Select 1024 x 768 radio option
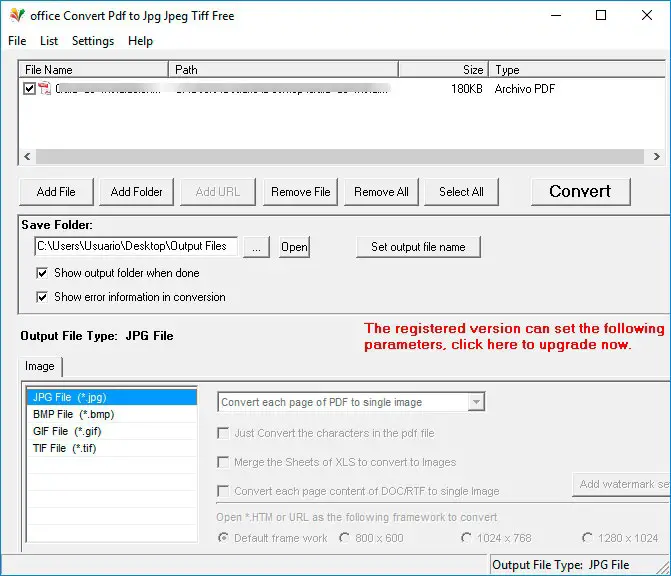The height and width of the screenshot is (576, 671). coord(466,537)
